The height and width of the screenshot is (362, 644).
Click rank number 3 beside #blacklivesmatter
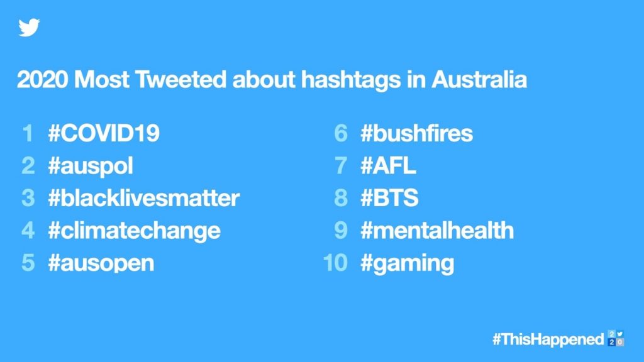[x=28, y=198]
